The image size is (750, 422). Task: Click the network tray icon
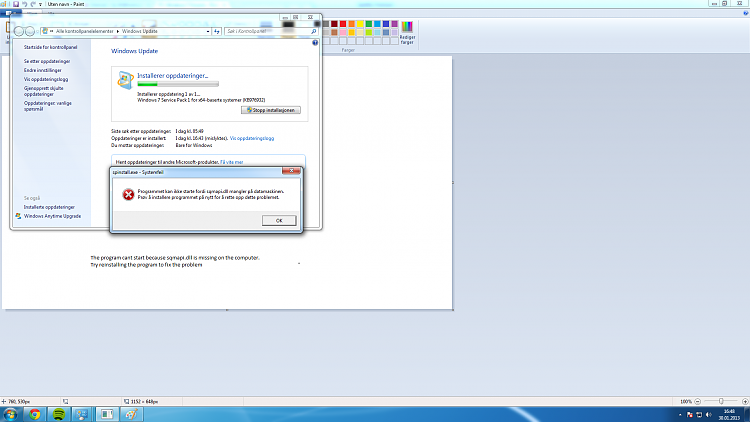pyautogui.click(x=699, y=415)
